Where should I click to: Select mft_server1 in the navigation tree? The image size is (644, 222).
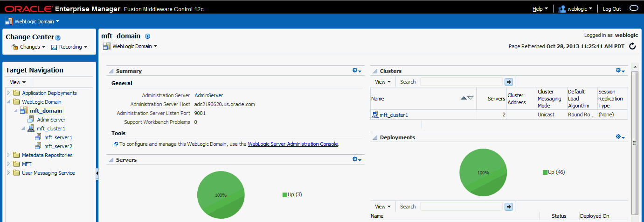point(58,137)
